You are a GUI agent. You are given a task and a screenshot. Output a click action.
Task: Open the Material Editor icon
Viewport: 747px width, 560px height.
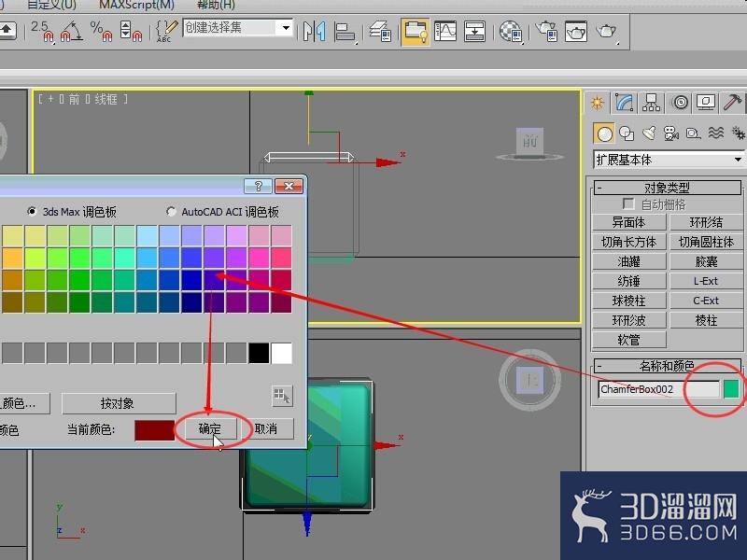[511, 32]
